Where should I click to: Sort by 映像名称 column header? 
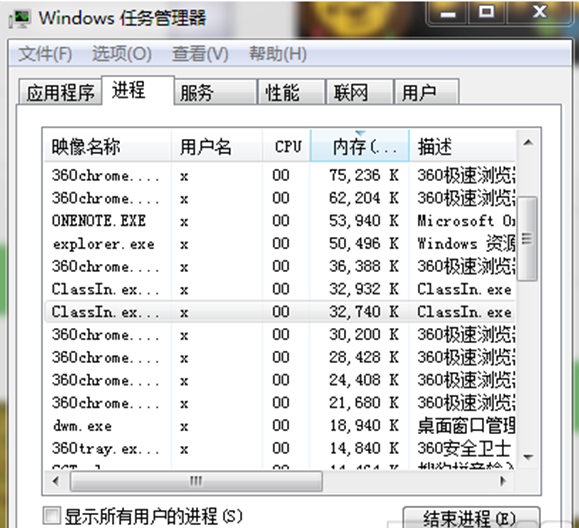click(x=107, y=146)
